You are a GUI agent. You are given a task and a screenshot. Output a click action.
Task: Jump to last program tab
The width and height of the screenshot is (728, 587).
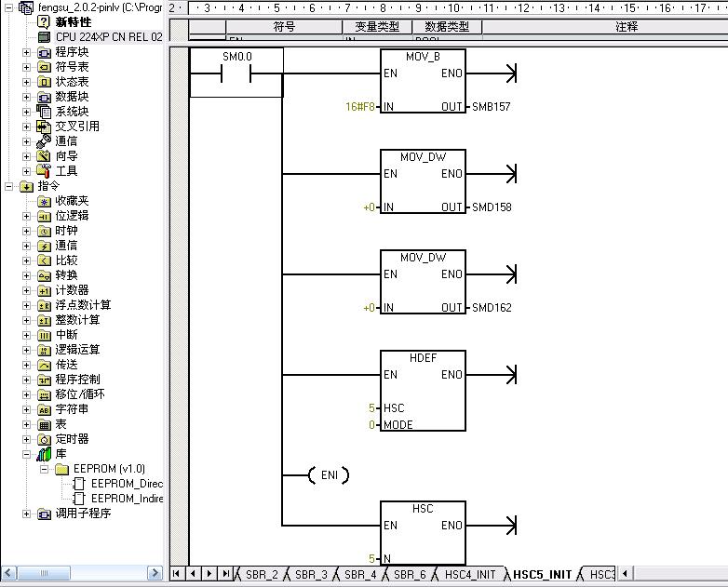tap(225, 574)
